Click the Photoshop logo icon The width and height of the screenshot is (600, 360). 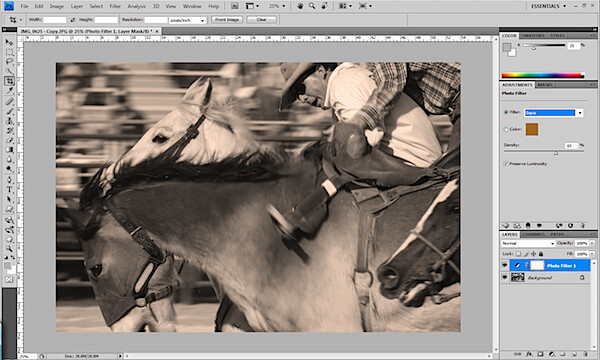point(9,6)
